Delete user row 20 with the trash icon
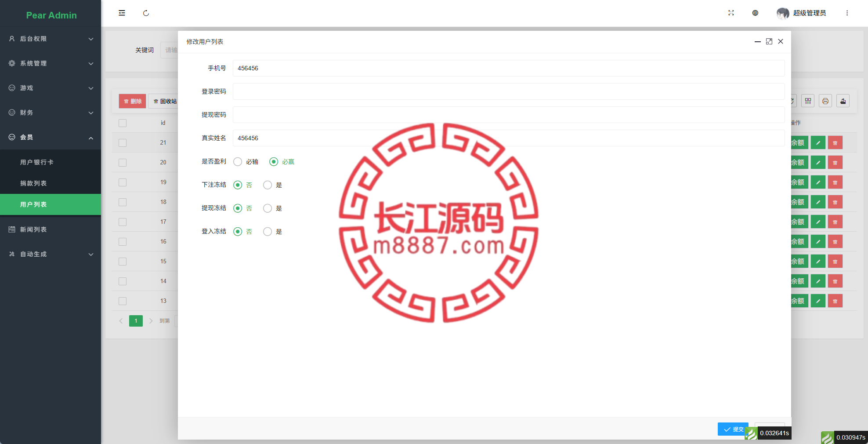 (835, 163)
